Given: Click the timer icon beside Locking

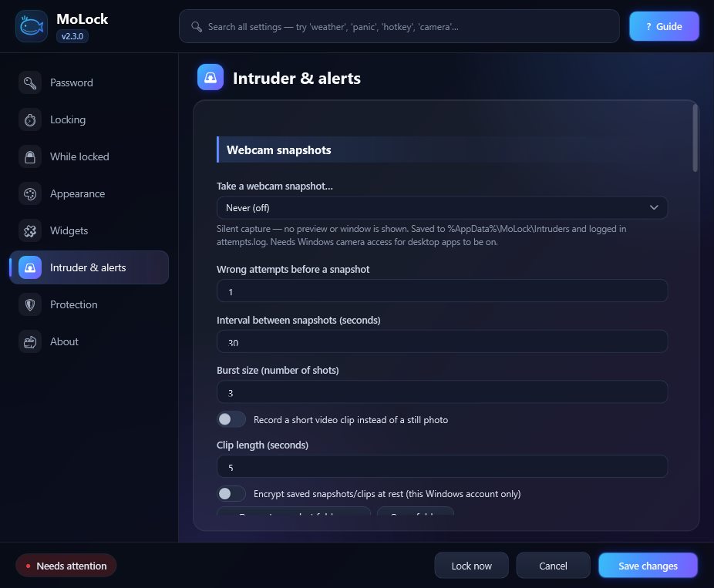Looking at the screenshot, I should (30, 119).
